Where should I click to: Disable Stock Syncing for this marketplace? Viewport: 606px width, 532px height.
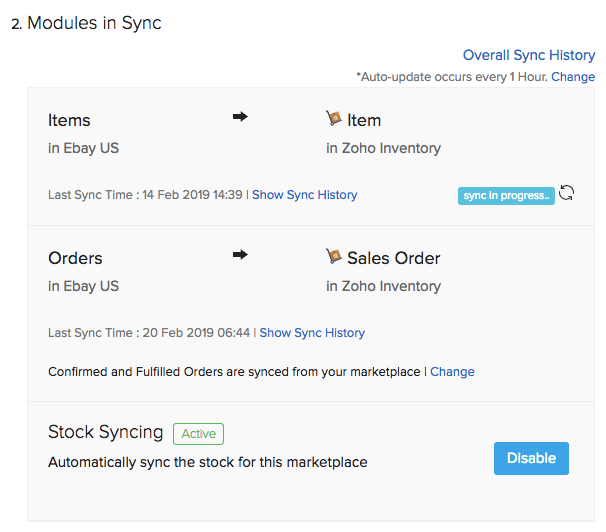(531, 458)
